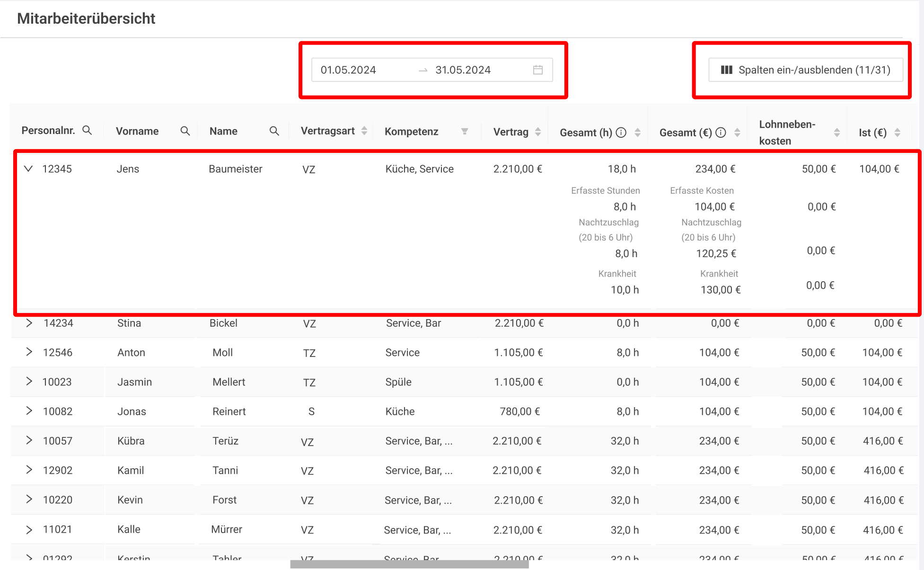Show info icon for Gesamt (€)
The height and width of the screenshot is (570, 924).
click(x=721, y=133)
